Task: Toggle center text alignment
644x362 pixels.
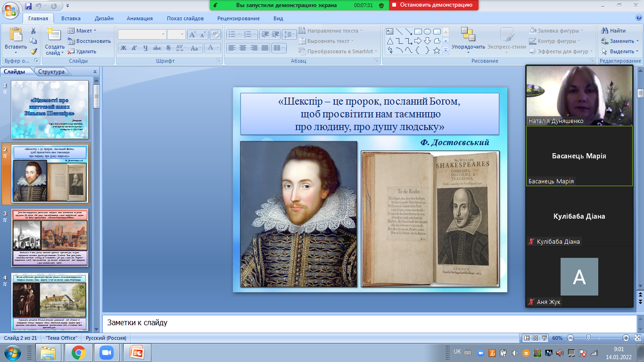Action: click(x=243, y=48)
